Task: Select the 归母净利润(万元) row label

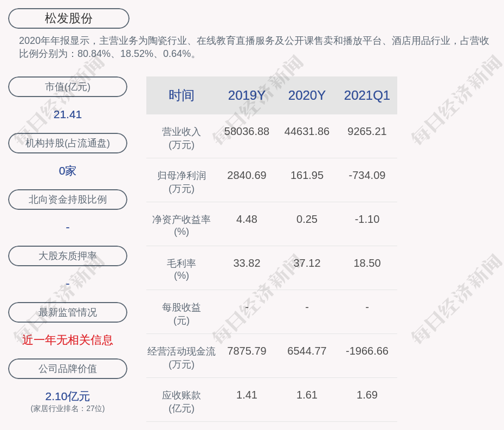Action: 182,182
